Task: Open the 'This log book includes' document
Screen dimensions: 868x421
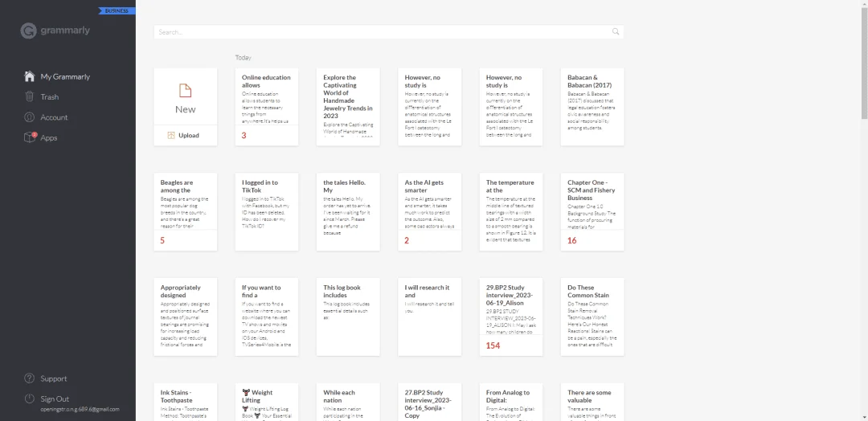Action: point(348,317)
